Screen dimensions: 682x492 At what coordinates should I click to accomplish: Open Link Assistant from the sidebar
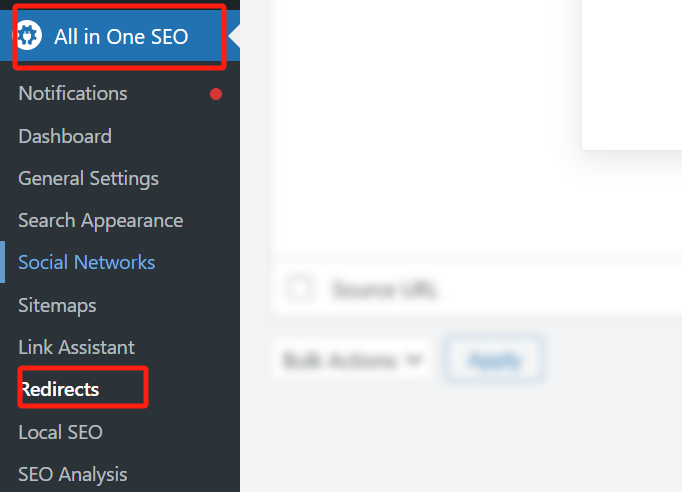pyautogui.click(x=76, y=347)
